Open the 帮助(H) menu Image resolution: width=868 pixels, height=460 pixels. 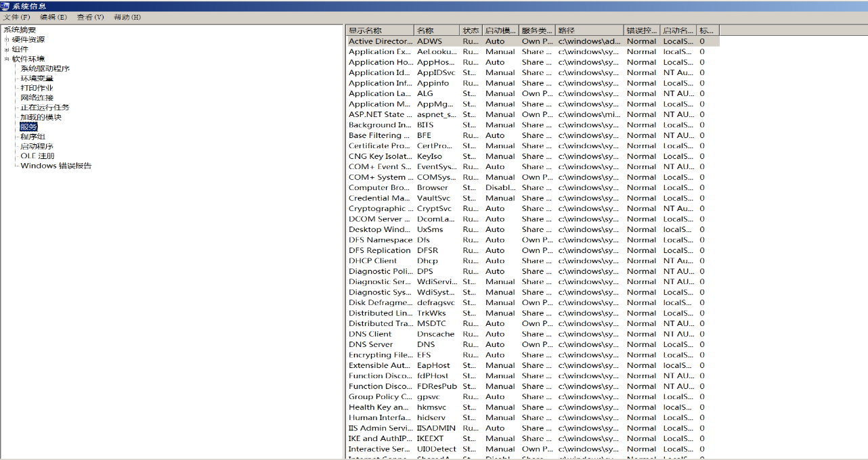(x=127, y=17)
